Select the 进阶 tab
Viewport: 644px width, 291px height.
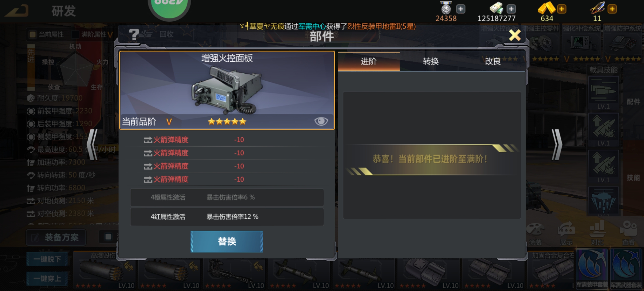click(x=369, y=61)
